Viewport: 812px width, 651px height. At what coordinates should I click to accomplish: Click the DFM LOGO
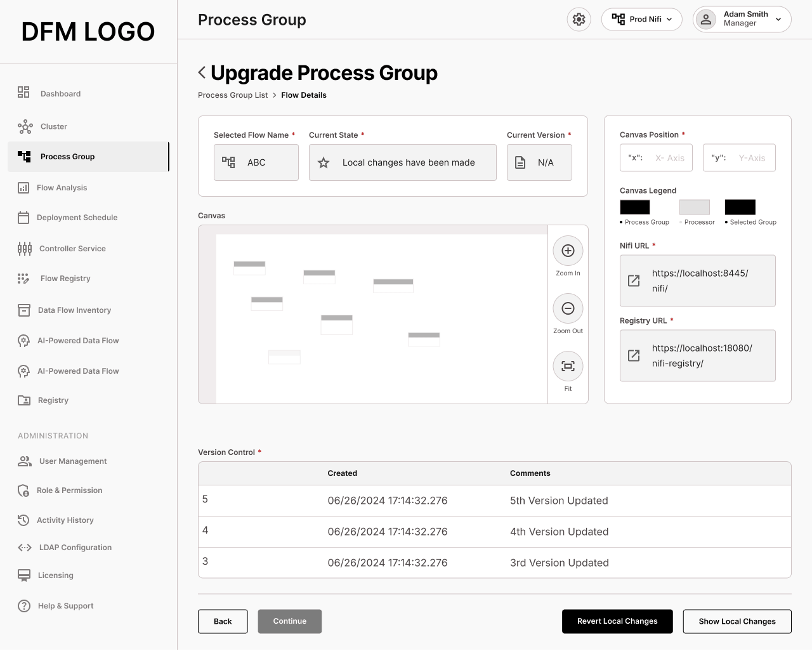(x=88, y=31)
